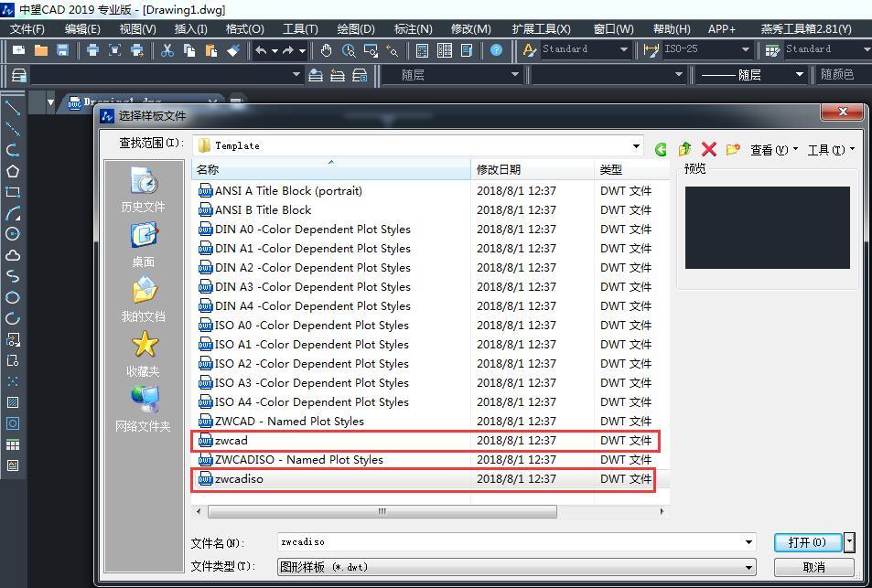The image size is (872, 588).
Task: Click the preview thumbnail pane
Action: [x=768, y=228]
